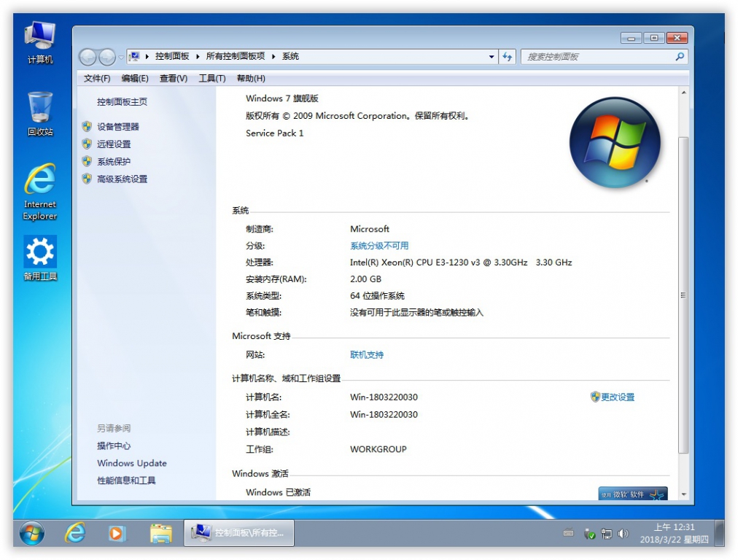This screenshot has width=738, height=560.
Task: Open the 回收站 recycle bin icon
Action: point(40,114)
